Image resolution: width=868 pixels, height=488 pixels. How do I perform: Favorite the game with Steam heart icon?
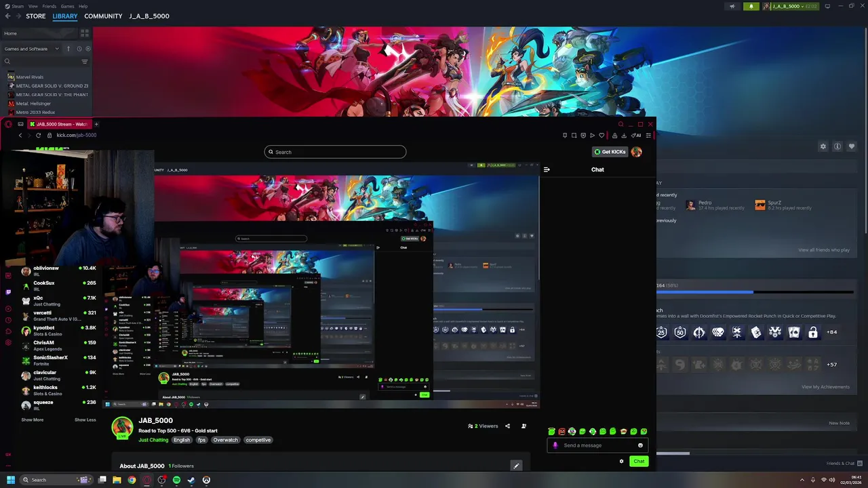pyautogui.click(x=852, y=146)
